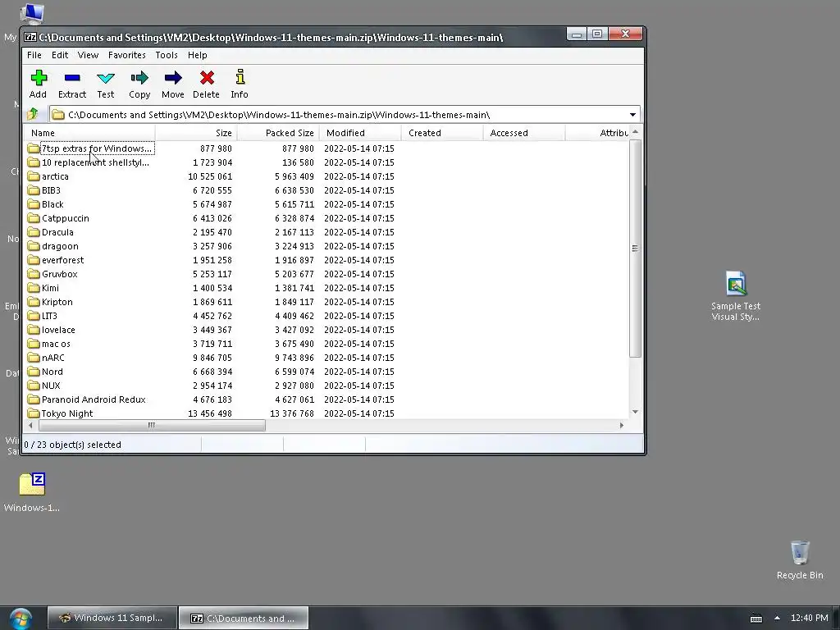This screenshot has width=840, height=630.
Task: Click the Delete toolbar icon
Action: (x=207, y=78)
